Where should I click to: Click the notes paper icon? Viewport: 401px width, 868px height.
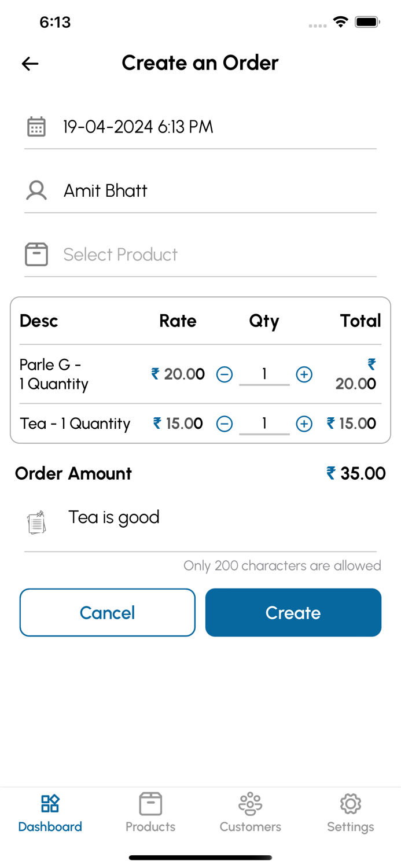tap(36, 523)
